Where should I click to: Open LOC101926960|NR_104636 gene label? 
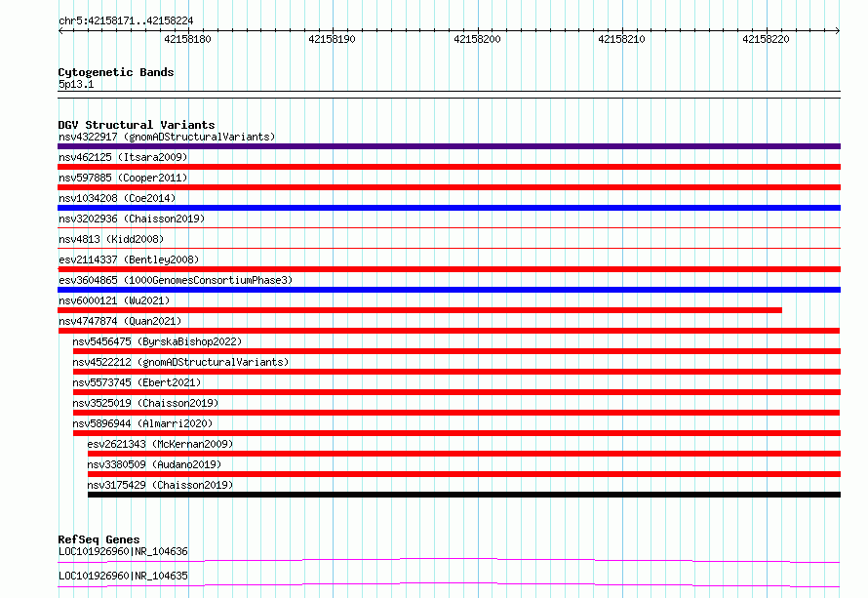pos(123,551)
